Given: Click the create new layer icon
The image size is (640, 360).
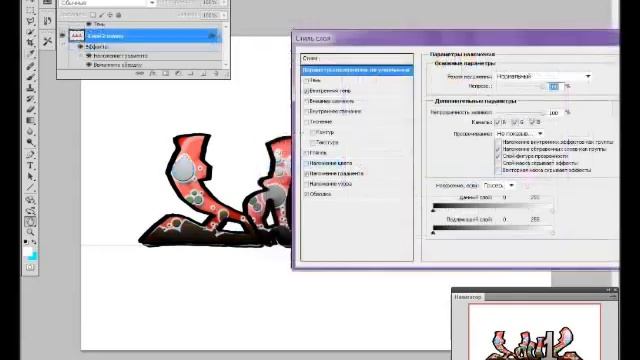Looking at the screenshot, I should coord(203,74).
